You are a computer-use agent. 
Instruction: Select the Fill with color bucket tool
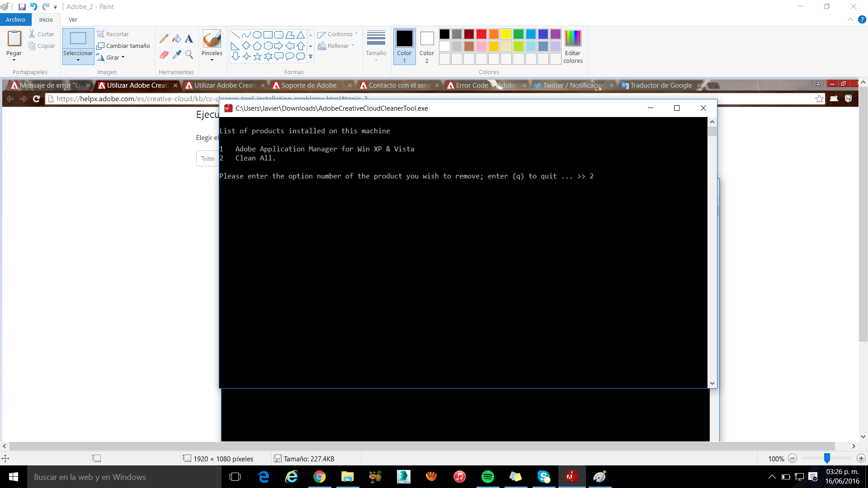tap(176, 39)
